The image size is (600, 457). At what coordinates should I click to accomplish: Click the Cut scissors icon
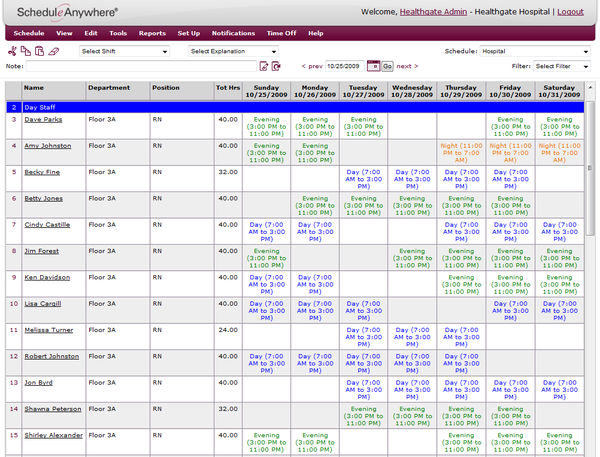click(x=12, y=51)
